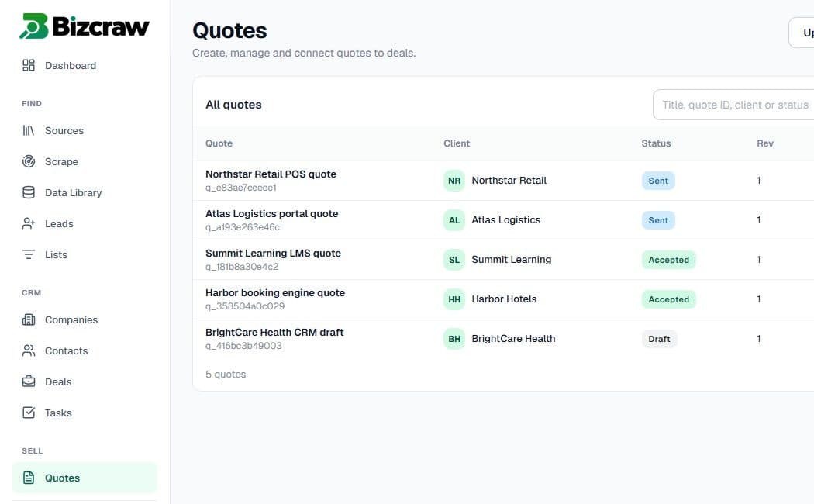The image size is (814, 504).
Task: Click the NR avatar for Northstar Retail
Action: pos(454,181)
